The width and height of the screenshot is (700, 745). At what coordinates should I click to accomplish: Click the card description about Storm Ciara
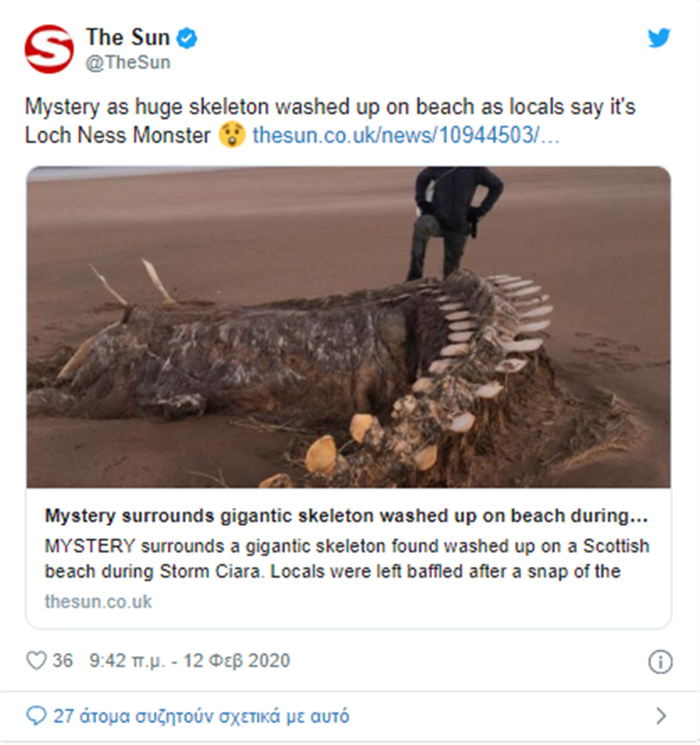[347, 559]
